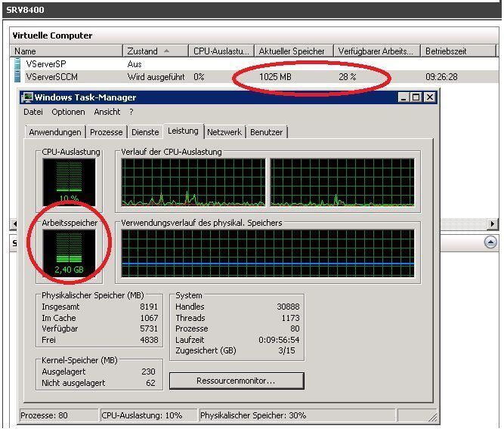Sort by the Name column header
Screen dimensions: 504x441
point(66,51)
